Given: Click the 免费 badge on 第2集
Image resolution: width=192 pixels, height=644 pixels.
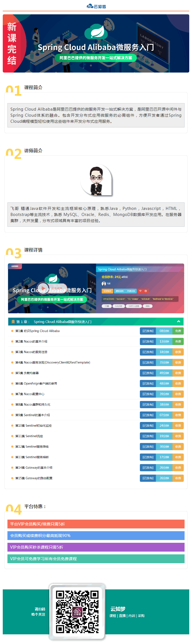Looking at the screenshot, I should (x=178, y=341).
